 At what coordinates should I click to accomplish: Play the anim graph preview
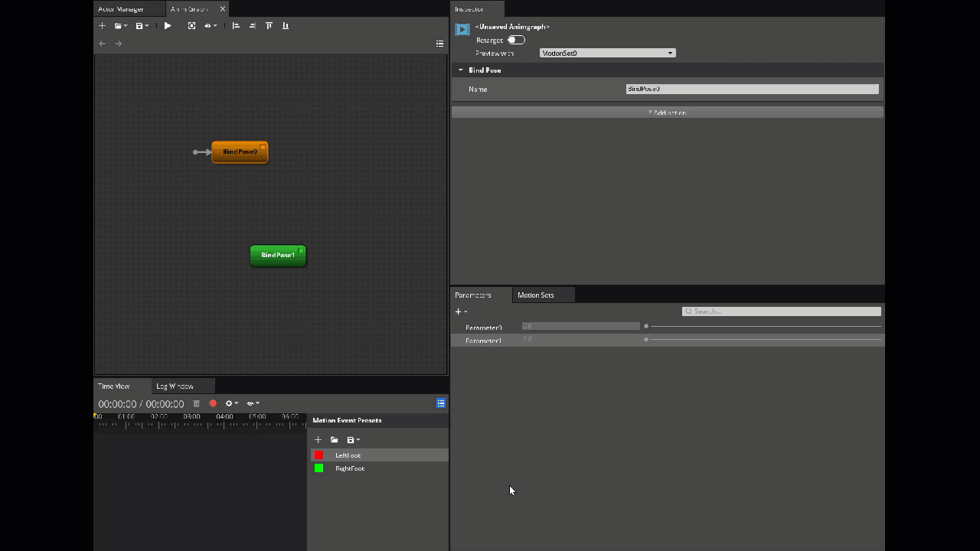coord(167,25)
